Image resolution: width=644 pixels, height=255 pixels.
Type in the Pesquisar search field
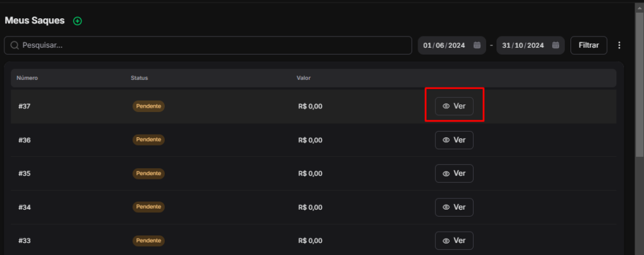pos(214,45)
